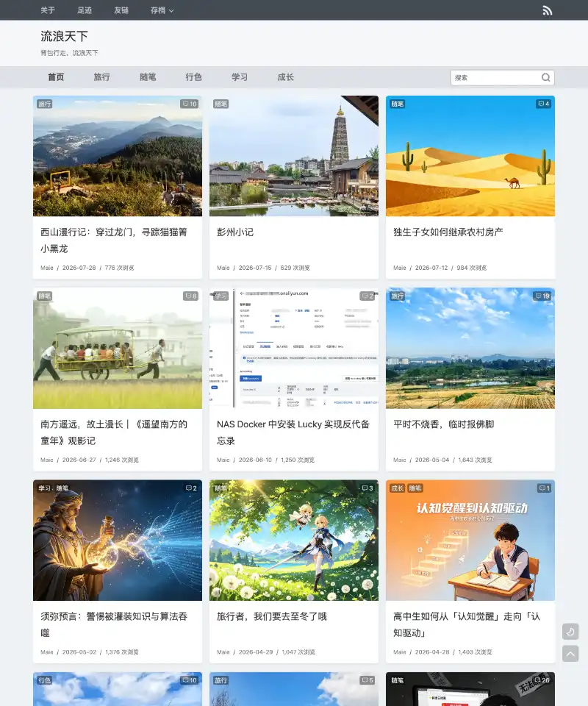
Task: Select the 成长 navigation tab
Action: 285,77
